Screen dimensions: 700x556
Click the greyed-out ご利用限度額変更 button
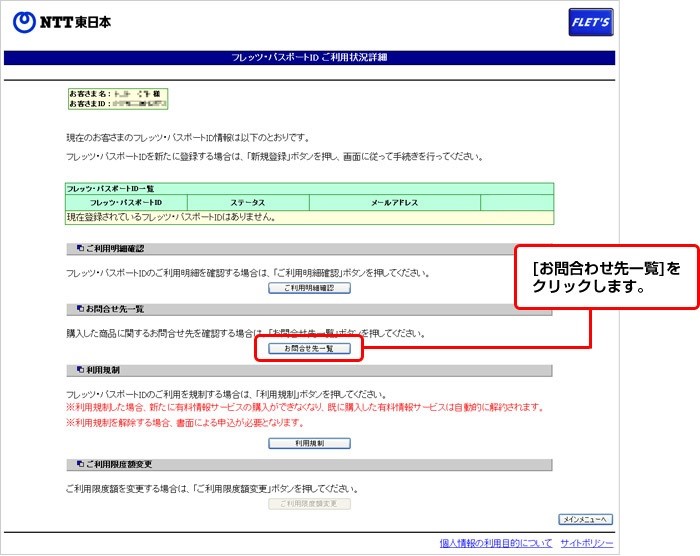[x=309, y=504]
